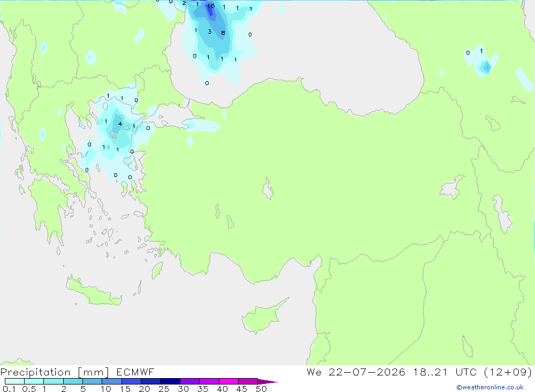
Task: Click the (12+09) forecast offset label
Action: click(x=508, y=372)
